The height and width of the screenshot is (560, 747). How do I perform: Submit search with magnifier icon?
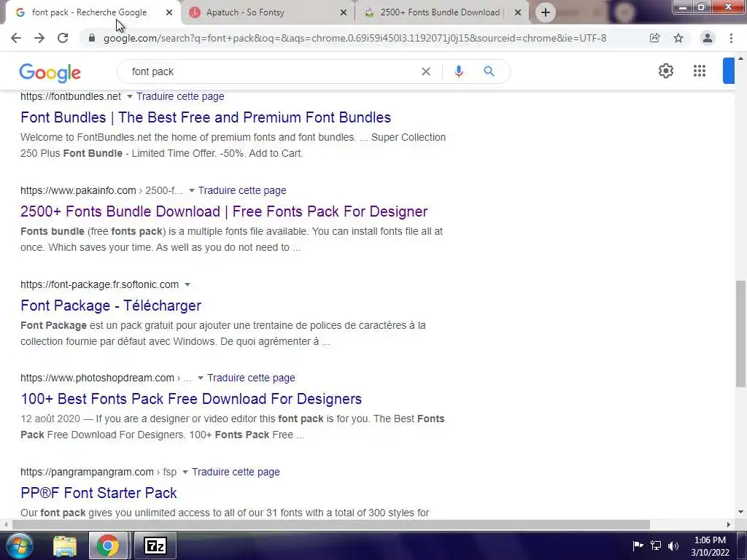point(489,71)
